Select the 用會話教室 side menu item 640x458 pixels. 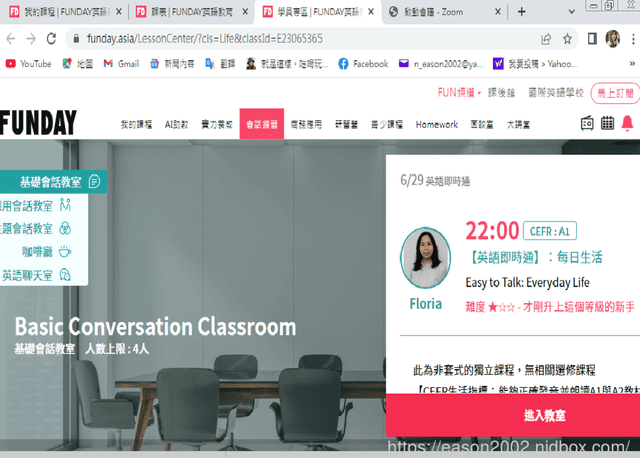[x=37, y=205]
